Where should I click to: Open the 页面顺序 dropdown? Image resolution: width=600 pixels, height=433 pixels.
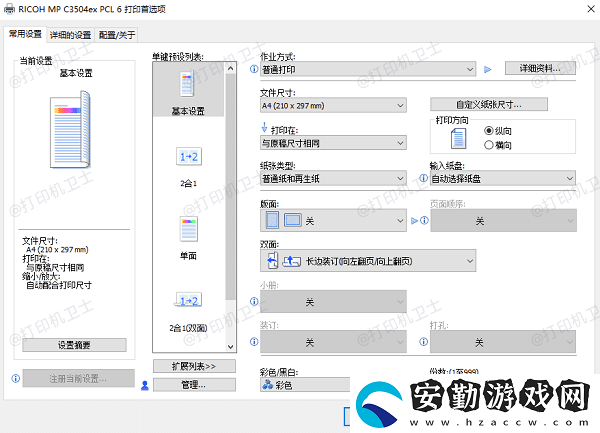(x=503, y=220)
